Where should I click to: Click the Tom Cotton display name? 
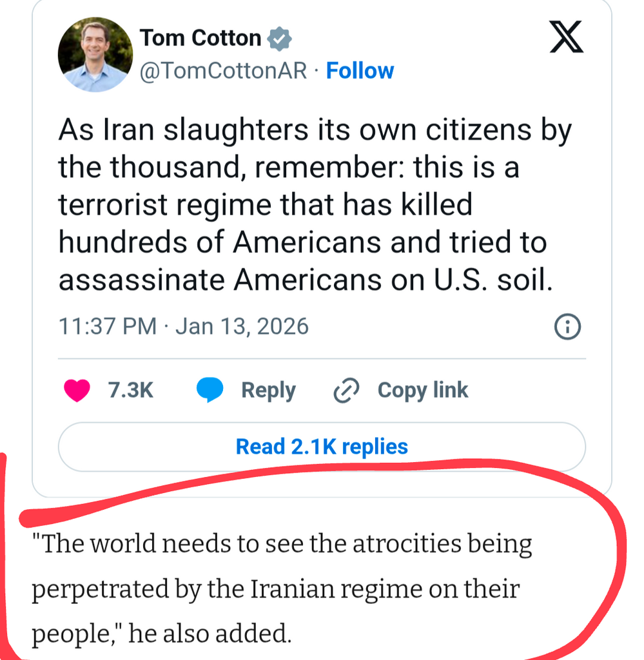point(200,38)
